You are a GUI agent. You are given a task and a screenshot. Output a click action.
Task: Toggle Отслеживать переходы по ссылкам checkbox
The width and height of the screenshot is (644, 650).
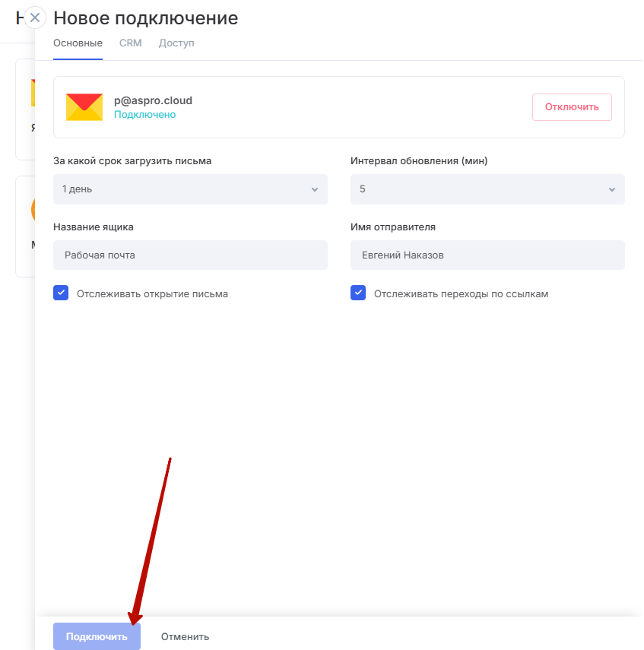(358, 293)
